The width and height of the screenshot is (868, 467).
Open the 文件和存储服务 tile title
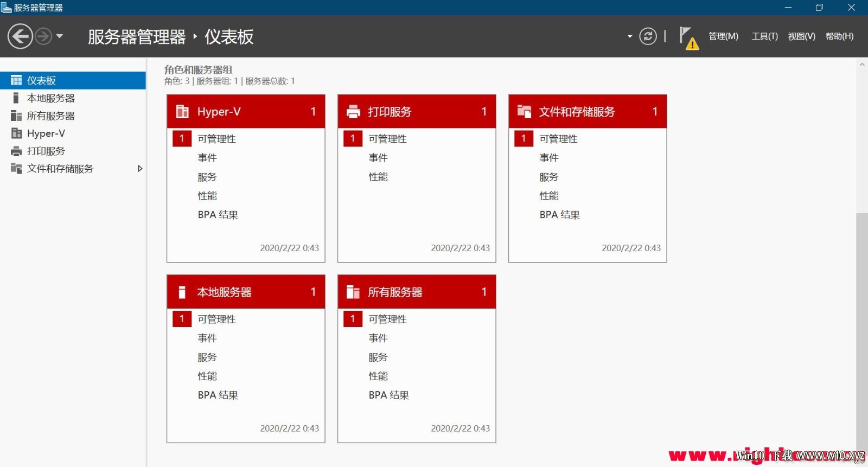click(x=577, y=112)
